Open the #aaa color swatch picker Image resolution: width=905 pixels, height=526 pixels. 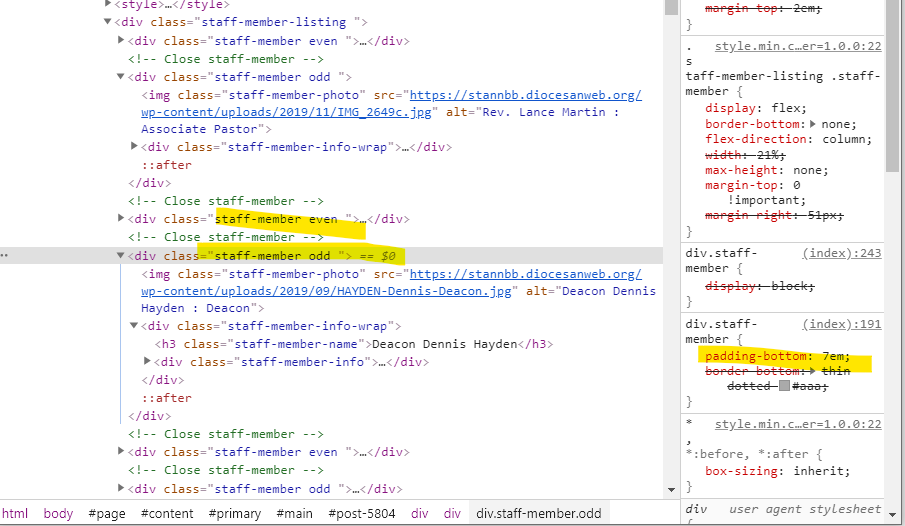click(784, 386)
